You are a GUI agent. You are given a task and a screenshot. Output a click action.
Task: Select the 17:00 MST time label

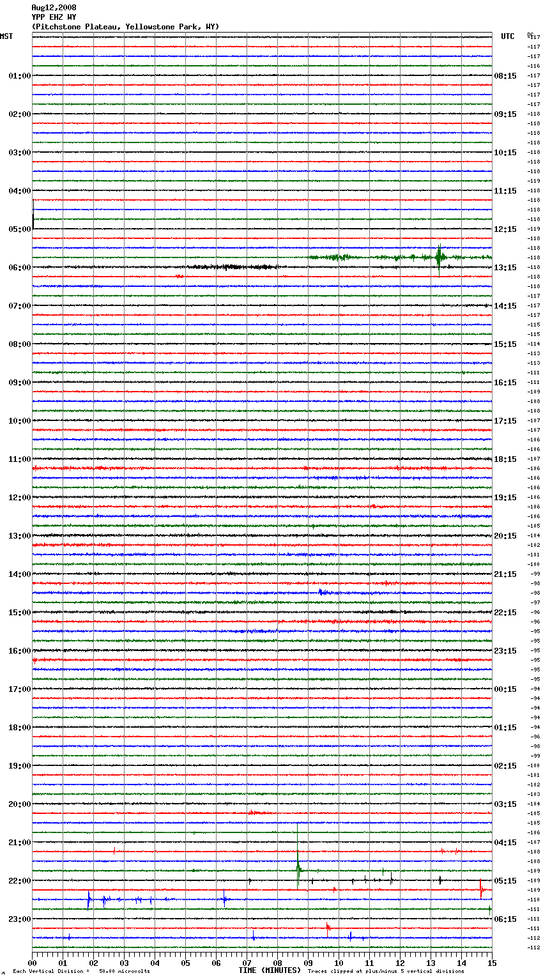click(x=20, y=689)
